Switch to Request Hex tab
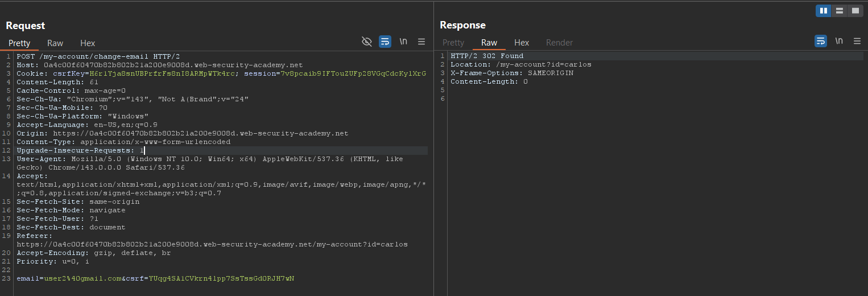The image size is (868, 296). 88,43
